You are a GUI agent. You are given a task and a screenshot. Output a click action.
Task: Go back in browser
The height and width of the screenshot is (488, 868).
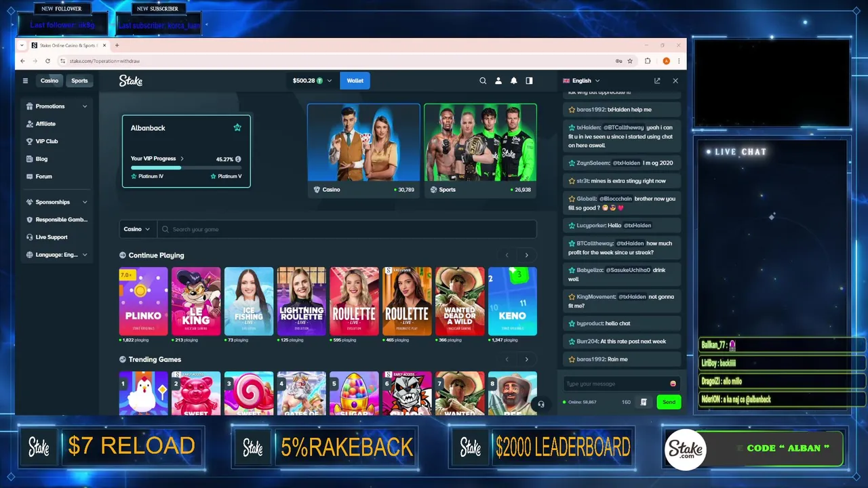(x=22, y=61)
